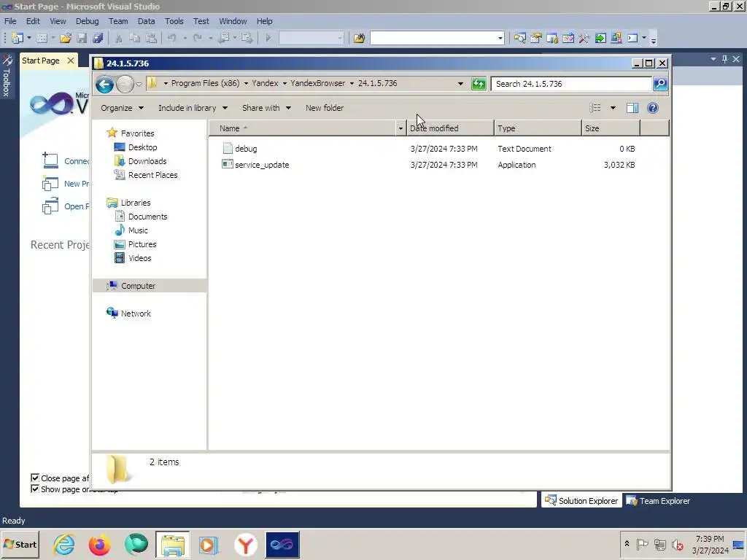Open Name column filter dropdown arrow
The width and height of the screenshot is (747, 560).
click(x=400, y=128)
